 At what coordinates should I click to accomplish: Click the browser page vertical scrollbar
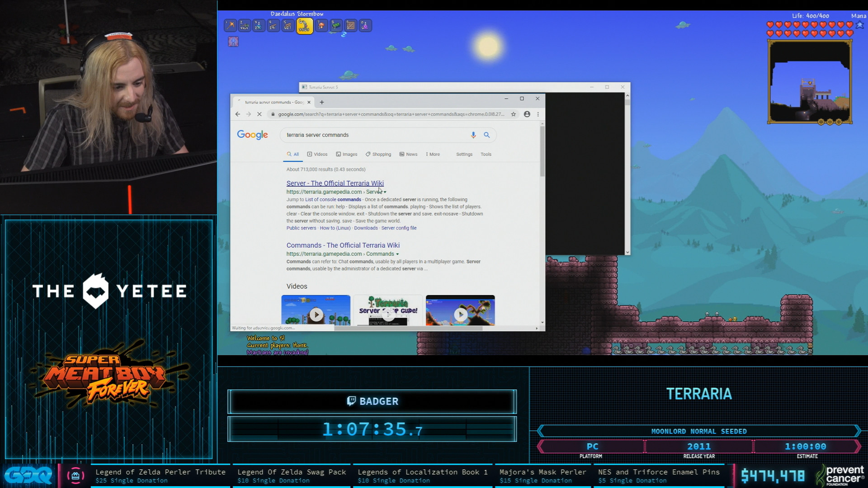click(x=542, y=152)
